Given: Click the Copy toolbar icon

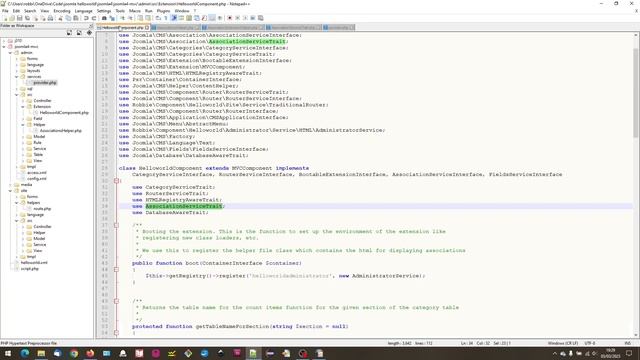Looking at the screenshot, I should coord(68,18).
